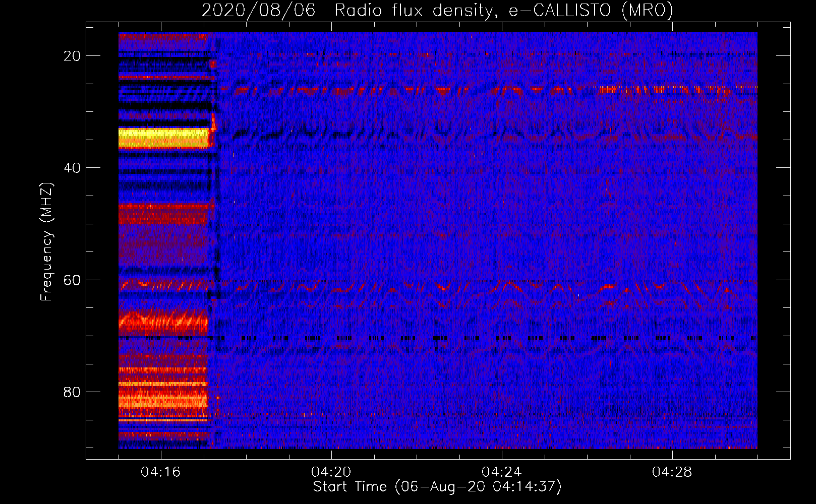Click the 04:24 time tick label
Screen dimensions: 816x504
(502, 472)
